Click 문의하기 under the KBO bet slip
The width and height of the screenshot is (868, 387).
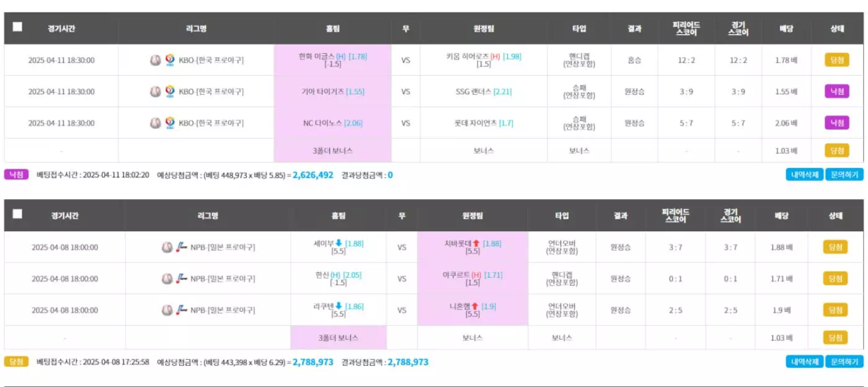coord(844,175)
